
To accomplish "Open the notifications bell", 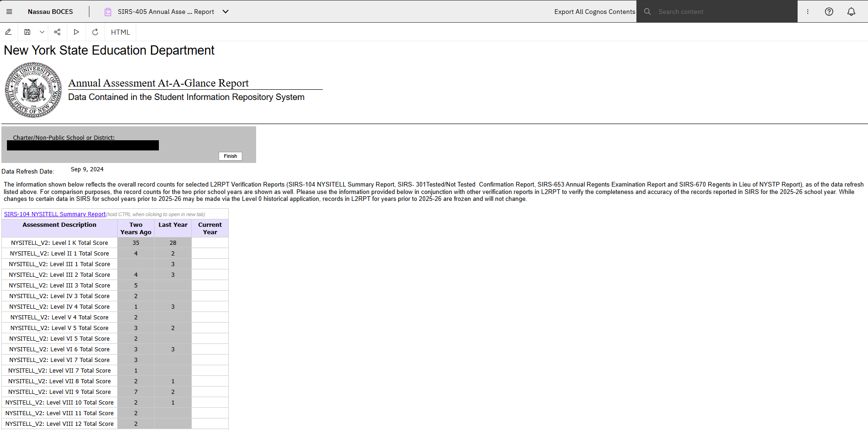I will click(851, 12).
